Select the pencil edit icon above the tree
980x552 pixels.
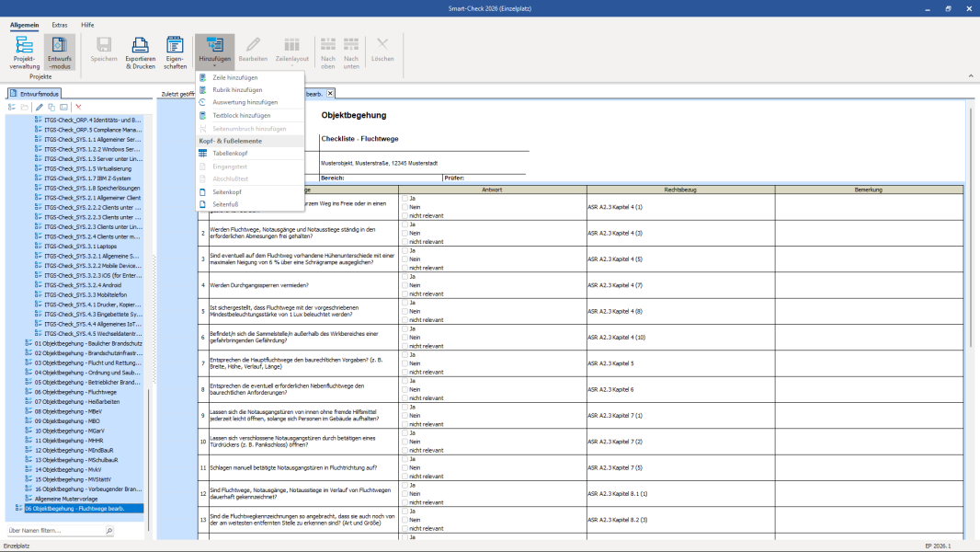[39, 108]
